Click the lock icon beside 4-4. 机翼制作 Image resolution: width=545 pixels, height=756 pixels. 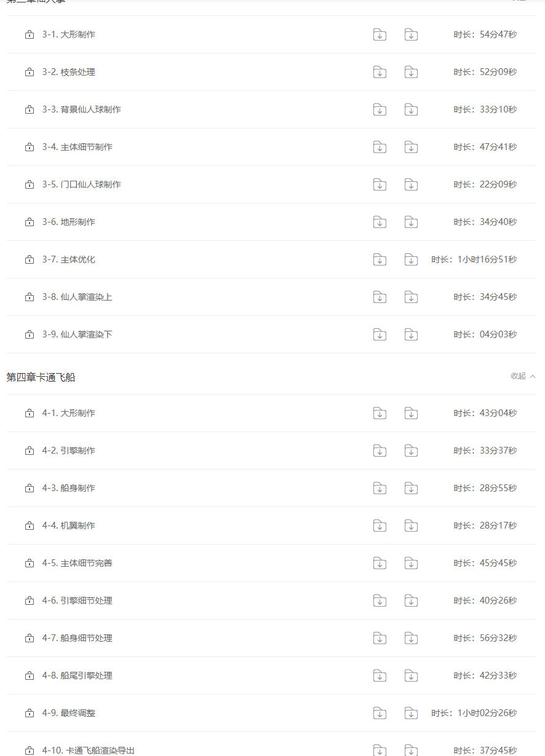[30, 526]
